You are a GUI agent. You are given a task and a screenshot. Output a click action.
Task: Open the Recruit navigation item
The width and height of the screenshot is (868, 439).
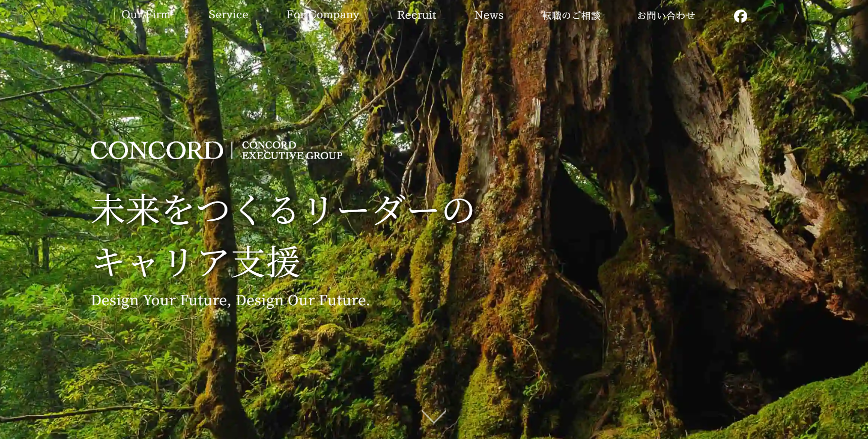pos(417,15)
